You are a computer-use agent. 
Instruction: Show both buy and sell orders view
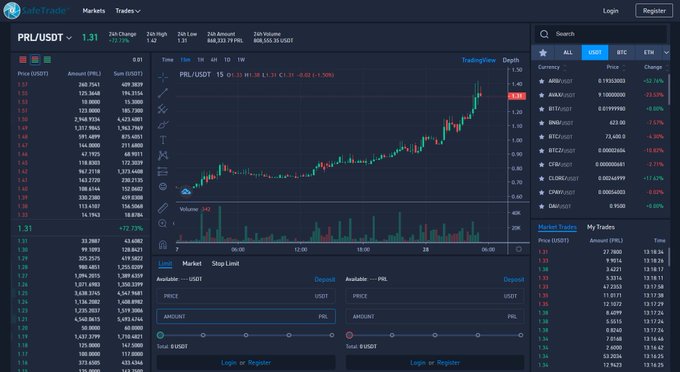point(35,60)
